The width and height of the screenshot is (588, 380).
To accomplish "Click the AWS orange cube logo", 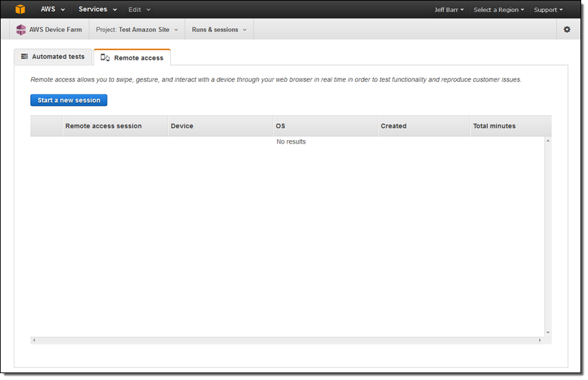I will coord(20,10).
